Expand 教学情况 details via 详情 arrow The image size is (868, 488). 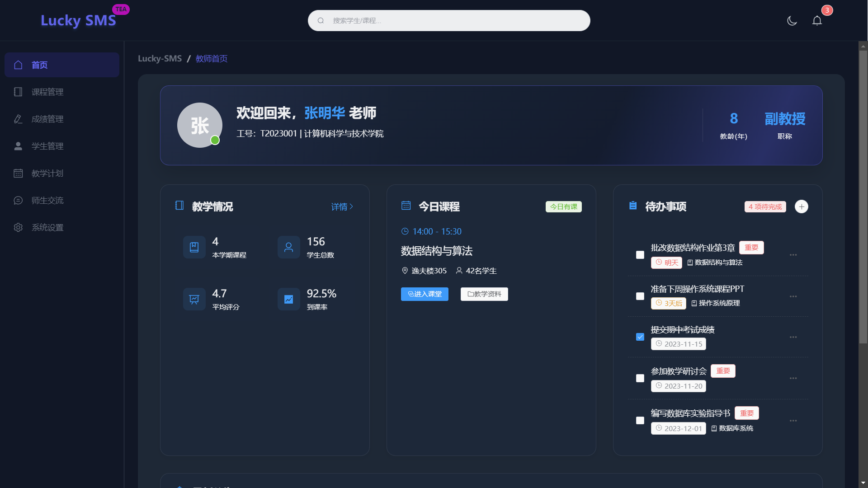click(x=342, y=206)
